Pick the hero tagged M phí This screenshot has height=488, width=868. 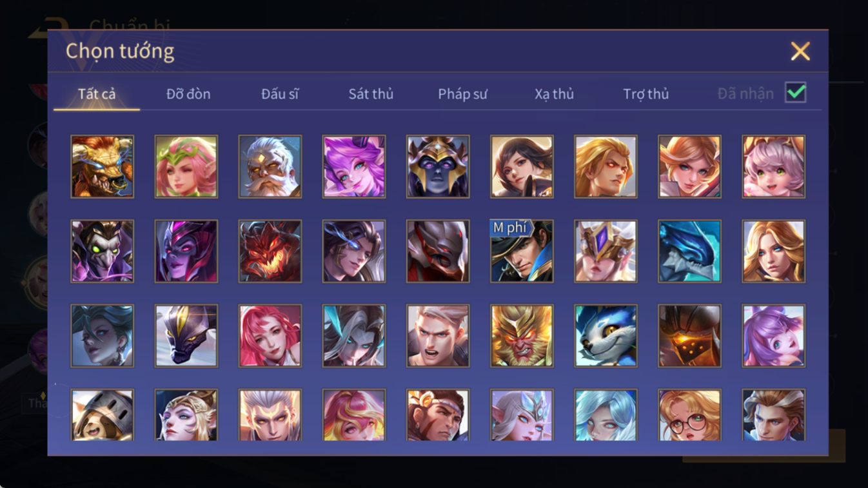coord(522,251)
